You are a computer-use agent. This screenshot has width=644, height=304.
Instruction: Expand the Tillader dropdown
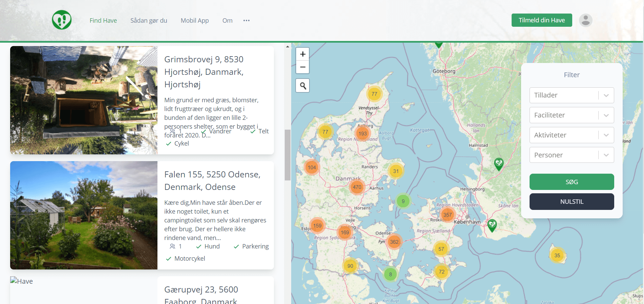click(572, 95)
